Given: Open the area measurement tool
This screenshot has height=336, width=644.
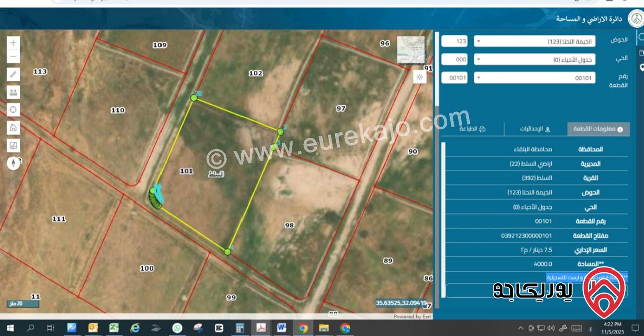Looking at the screenshot, I should point(13,146).
